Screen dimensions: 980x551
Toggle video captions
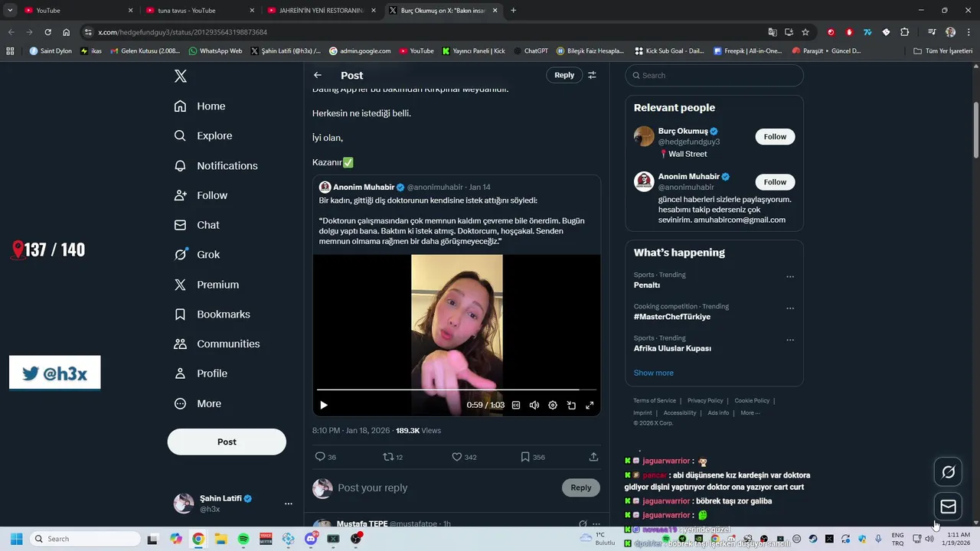tap(516, 405)
